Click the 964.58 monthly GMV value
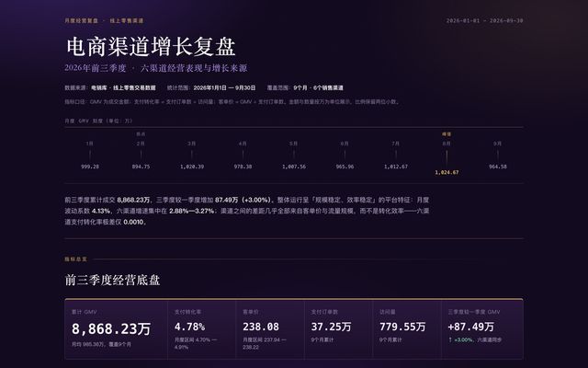Screen dimensions: 588x368 click(498, 167)
